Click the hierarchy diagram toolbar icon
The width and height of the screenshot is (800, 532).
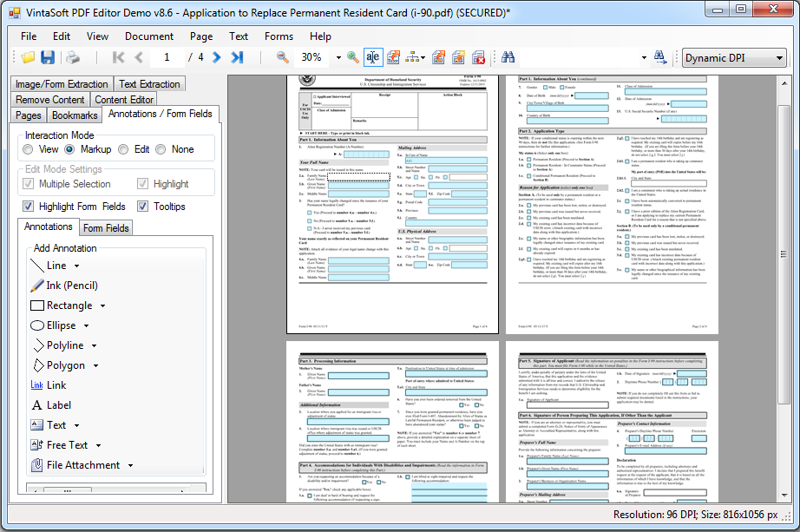pyautogui.click(x=412, y=57)
